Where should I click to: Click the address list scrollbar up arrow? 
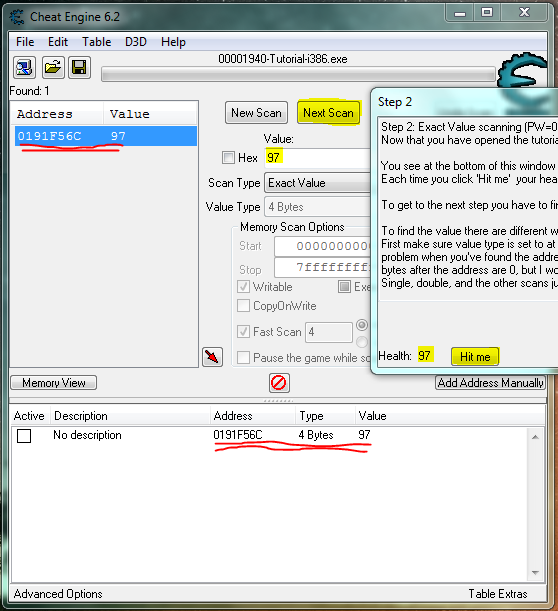click(535, 437)
